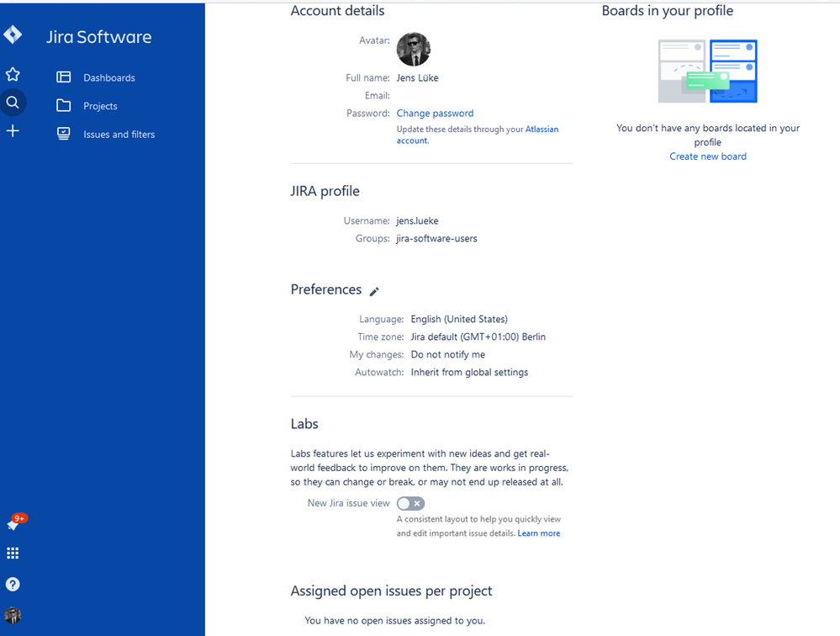840x636 pixels.
Task: Open the Learn more link under Labs
Action: [x=539, y=533]
